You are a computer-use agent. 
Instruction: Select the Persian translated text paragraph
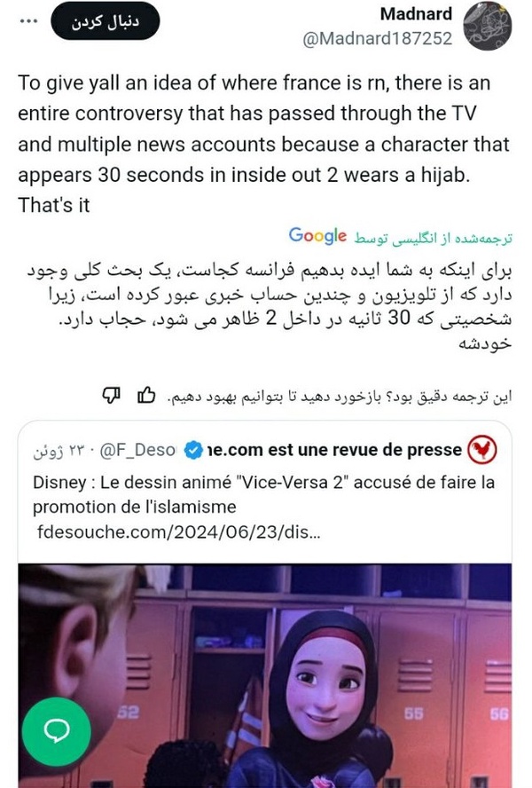pyautogui.click(x=270, y=306)
